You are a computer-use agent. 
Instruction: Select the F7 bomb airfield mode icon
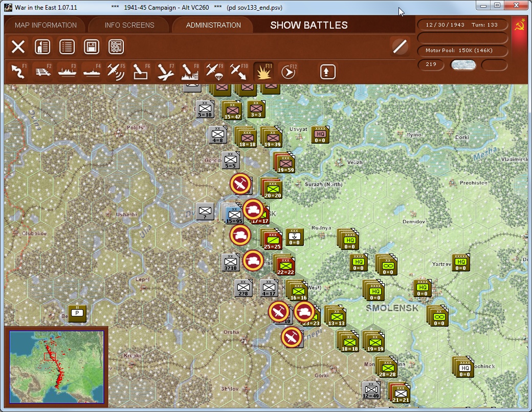click(166, 72)
